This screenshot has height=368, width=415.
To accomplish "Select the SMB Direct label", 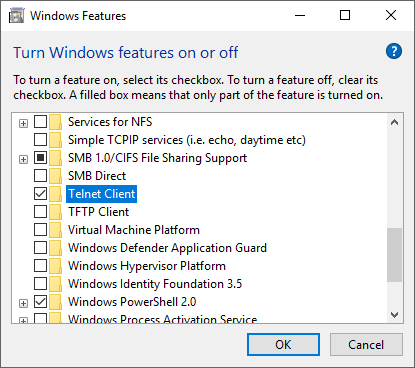I will tap(97, 176).
